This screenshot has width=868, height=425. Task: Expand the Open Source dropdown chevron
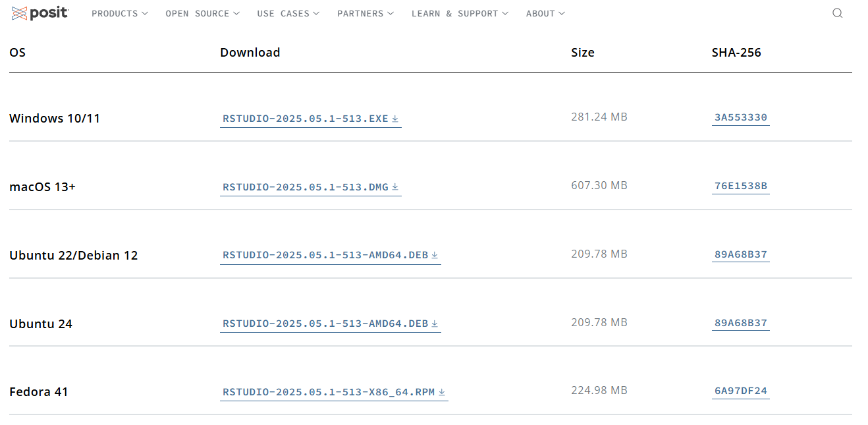(x=236, y=13)
